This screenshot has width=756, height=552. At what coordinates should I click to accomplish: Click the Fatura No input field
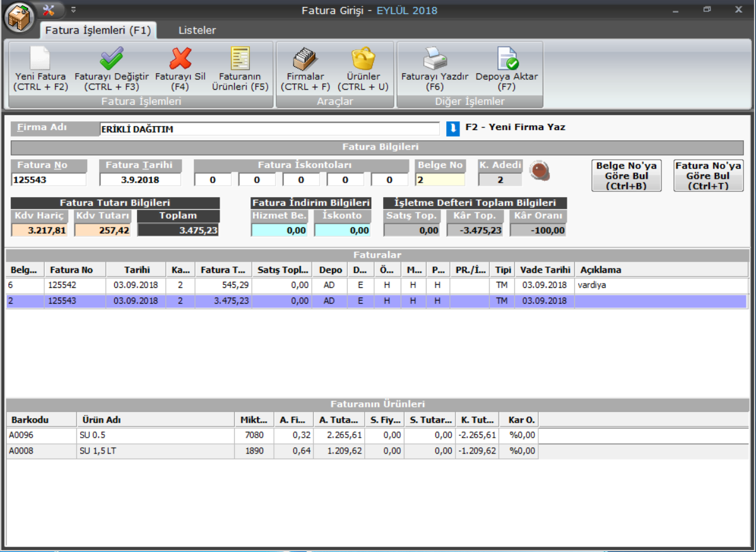click(x=49, y=180)
